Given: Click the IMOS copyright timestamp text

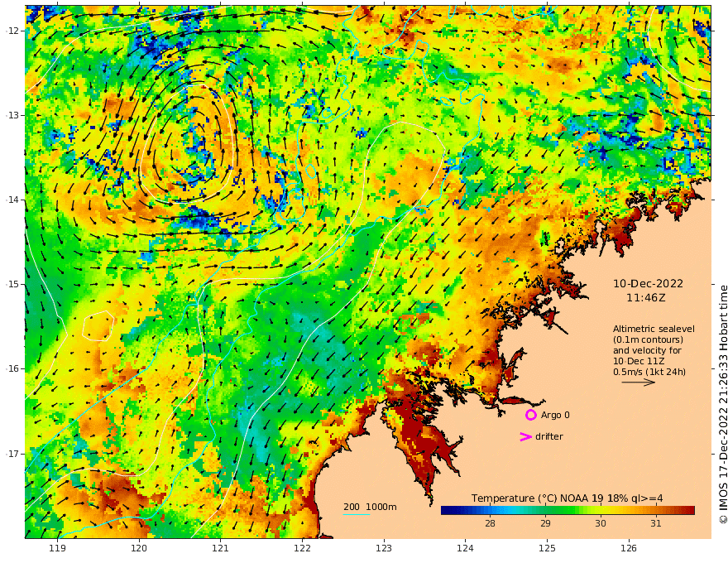Looking at the screenshot, I should (723, 405).
